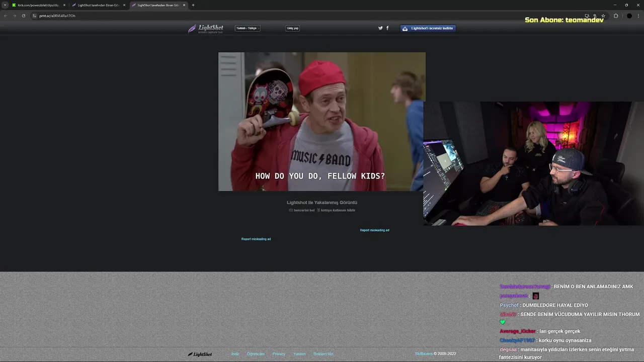Go forward with the browser forward arrow
Viewport: 644px width, 362px height.
click(14, 16)
